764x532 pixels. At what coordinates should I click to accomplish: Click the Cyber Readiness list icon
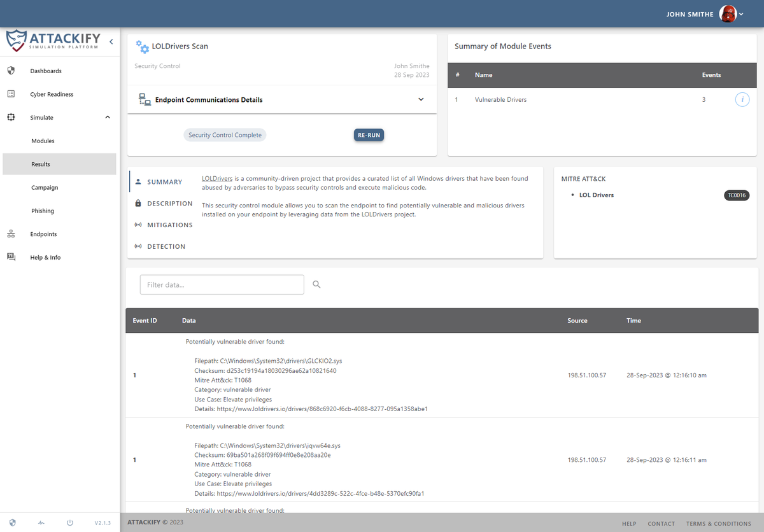coord(11,94)
